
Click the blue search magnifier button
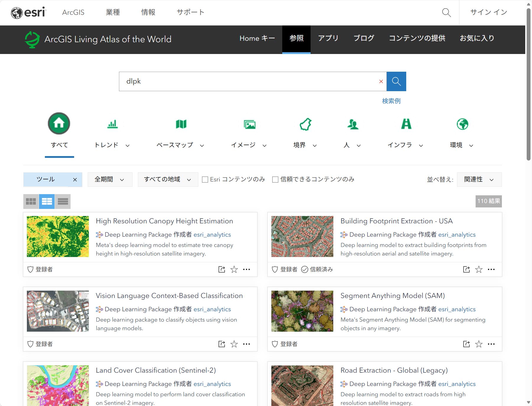(396, 81)
